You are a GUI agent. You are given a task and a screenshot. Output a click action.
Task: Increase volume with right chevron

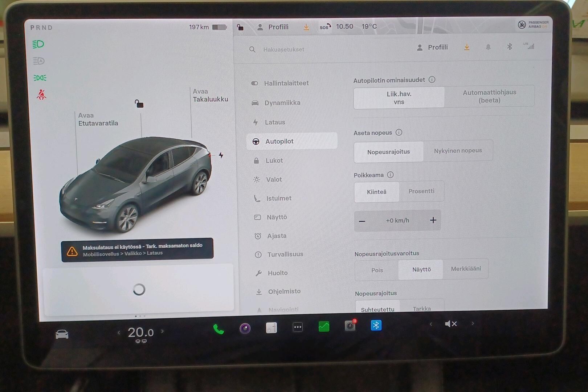tap(473, 323)
